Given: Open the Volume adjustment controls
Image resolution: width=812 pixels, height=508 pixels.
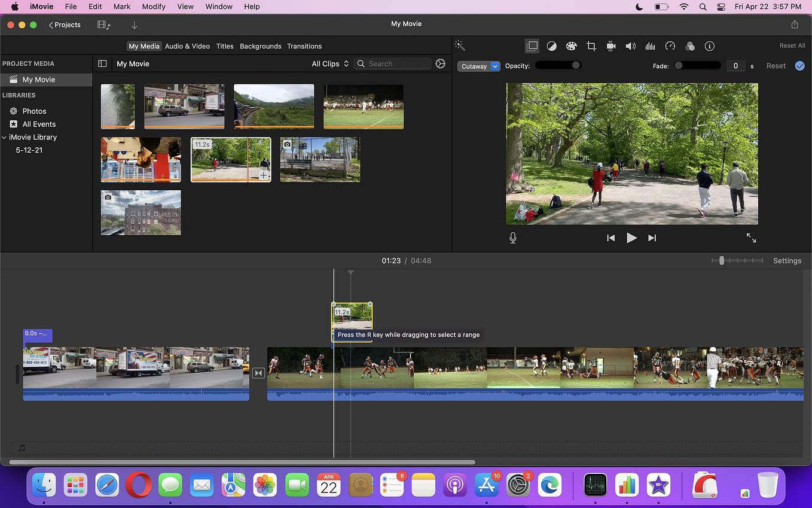Looking at the screenshot, I should click(630, 45).
